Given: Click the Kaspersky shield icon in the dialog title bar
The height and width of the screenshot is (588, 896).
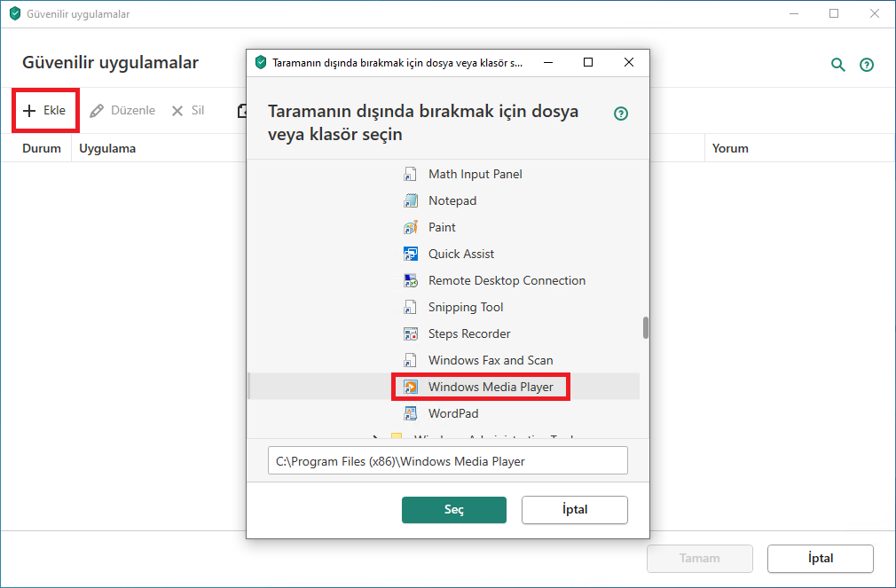Looking at the screenshot, I should (x=261, y=62).
